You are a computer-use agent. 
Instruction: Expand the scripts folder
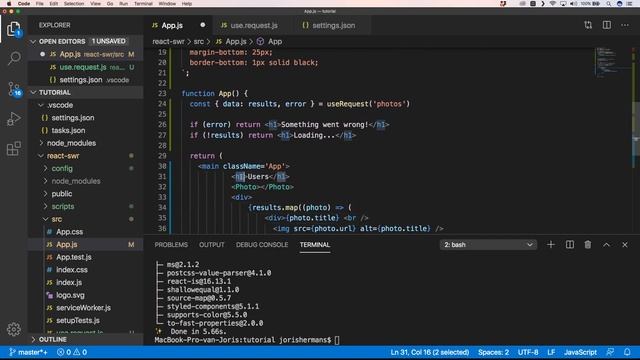[45, 206]
